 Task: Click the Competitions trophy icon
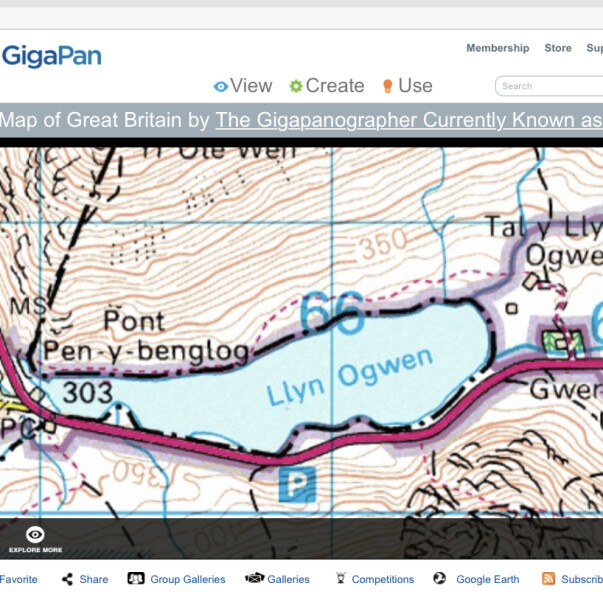(x=341, y=578)
